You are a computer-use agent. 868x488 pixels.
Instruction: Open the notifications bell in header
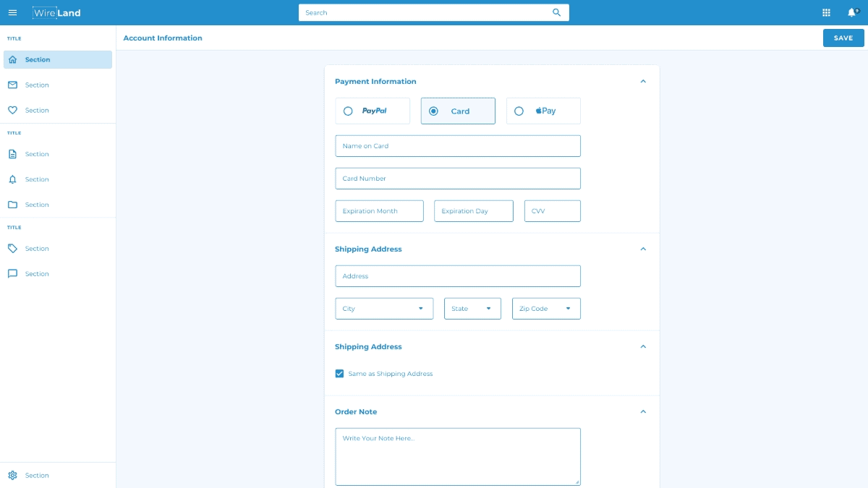[852, 12]
